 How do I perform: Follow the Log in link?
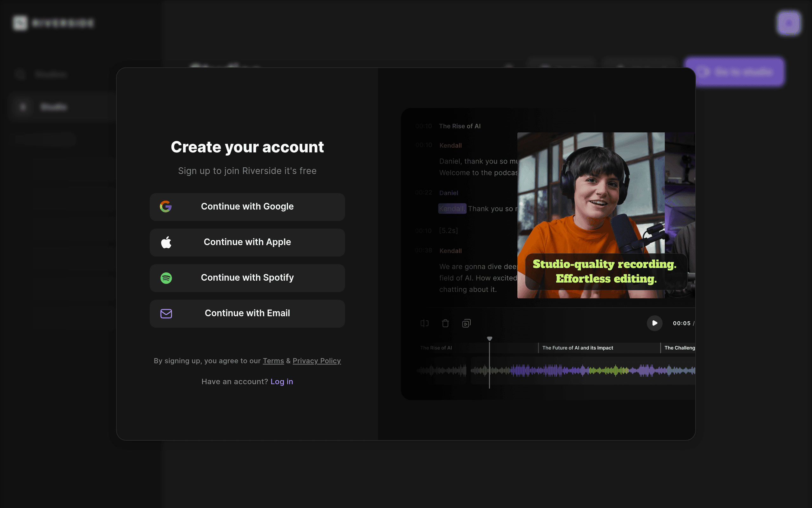(282, 382)
